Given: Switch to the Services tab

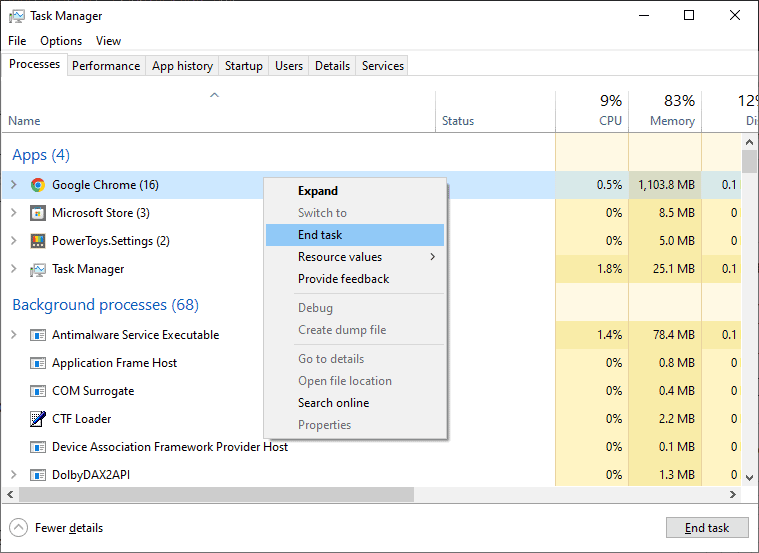Looking at the screenshot, I should pyautogui.click(x=383, y=66).
